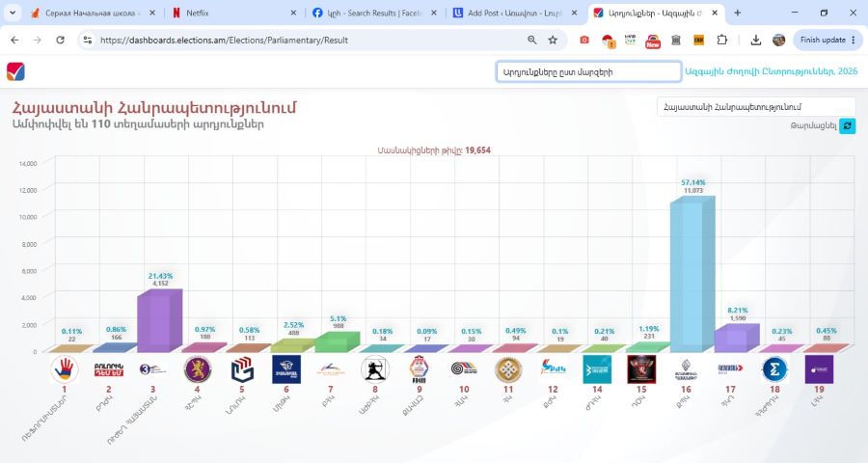Image resolution: width=868 pixels, height=463 pixels.
Task: Click party 6 navy square logo
Action: tap(286, 369)
